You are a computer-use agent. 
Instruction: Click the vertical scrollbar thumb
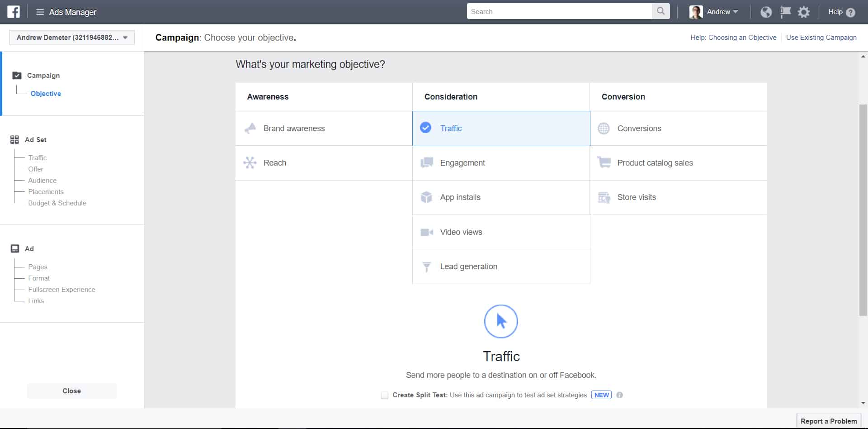coord(863,210)
